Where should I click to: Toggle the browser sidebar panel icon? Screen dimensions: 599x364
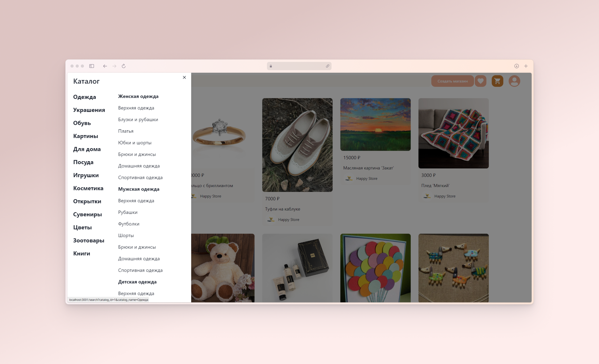pyautogui.click(x=92, y=66)
